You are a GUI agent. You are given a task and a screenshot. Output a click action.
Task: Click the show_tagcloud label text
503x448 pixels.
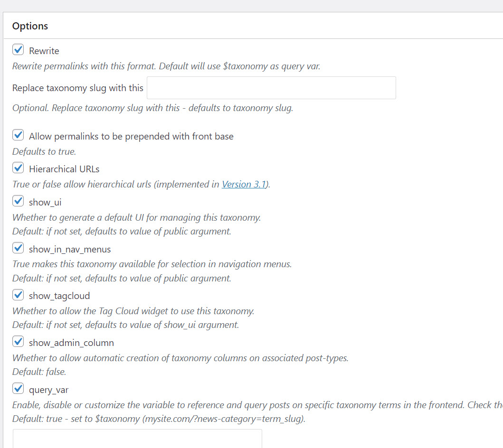(x=59, y=296)
